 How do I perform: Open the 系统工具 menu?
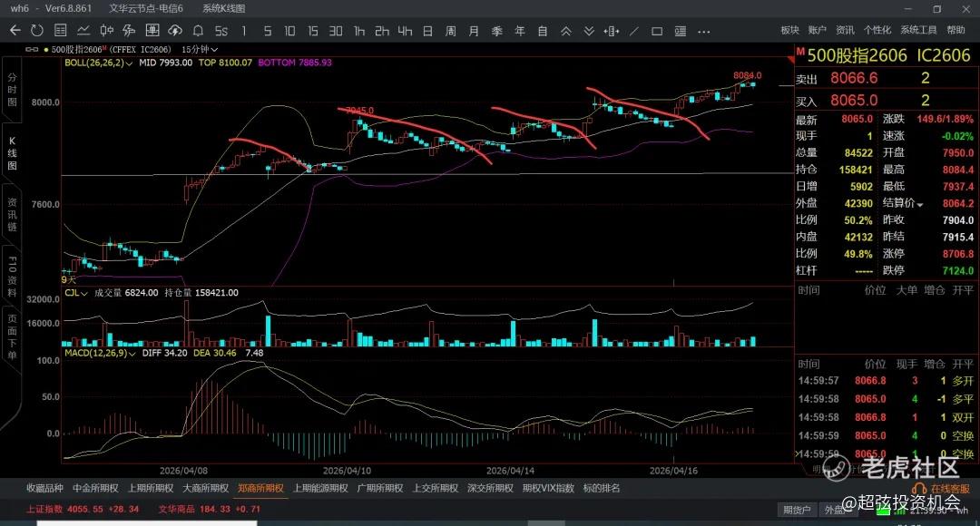point(918,30)
